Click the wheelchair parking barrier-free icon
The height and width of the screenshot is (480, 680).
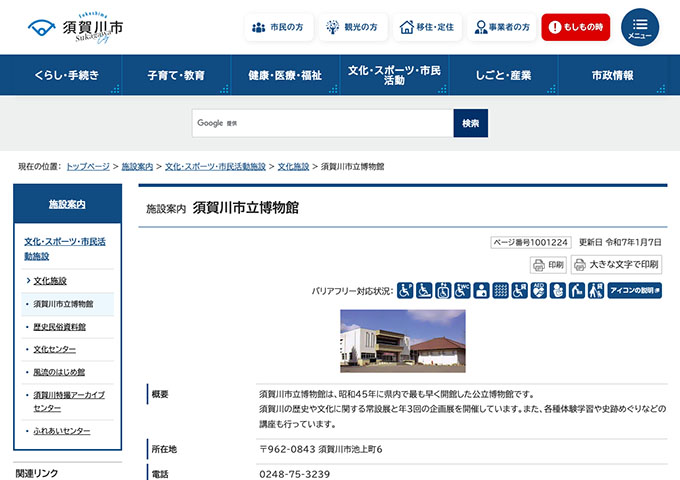tap(405, 291)
